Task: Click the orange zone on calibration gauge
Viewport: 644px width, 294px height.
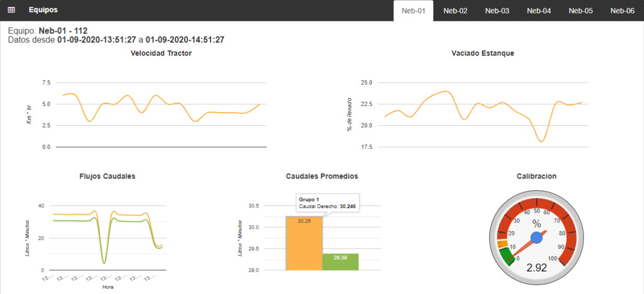Action: [x=502, y=244]
